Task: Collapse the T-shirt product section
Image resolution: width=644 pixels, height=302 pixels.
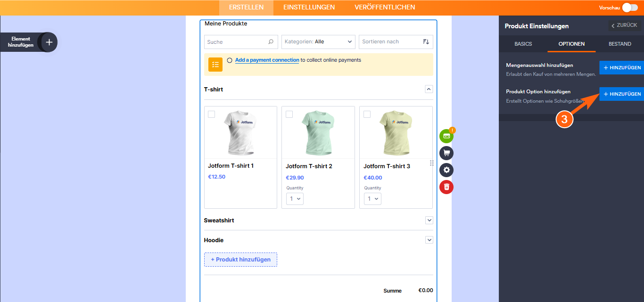Action: pos(429,89)
